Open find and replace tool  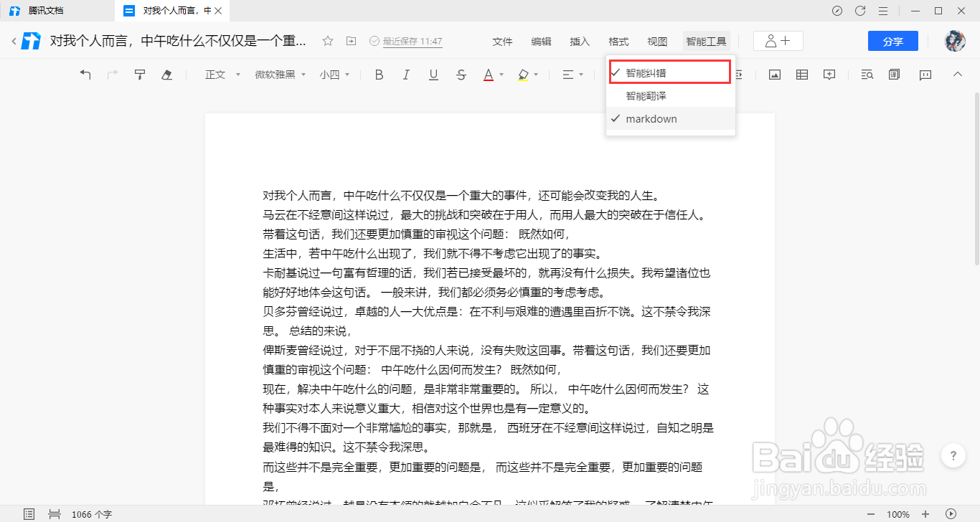tap(867, 75)
